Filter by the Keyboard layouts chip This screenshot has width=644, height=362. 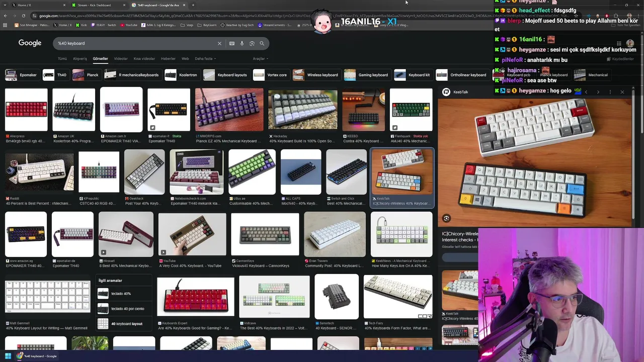(x=225, y=75)
